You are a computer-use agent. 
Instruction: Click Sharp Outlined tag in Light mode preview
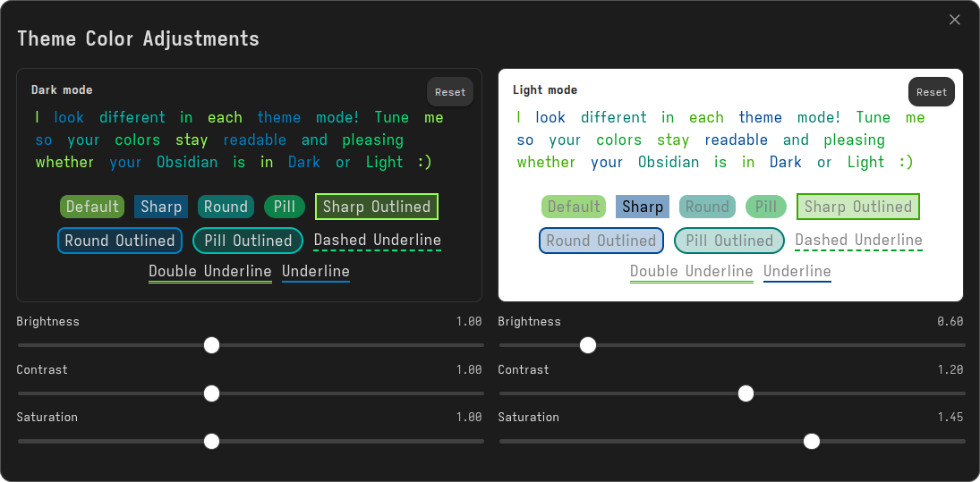pos(858,207)
